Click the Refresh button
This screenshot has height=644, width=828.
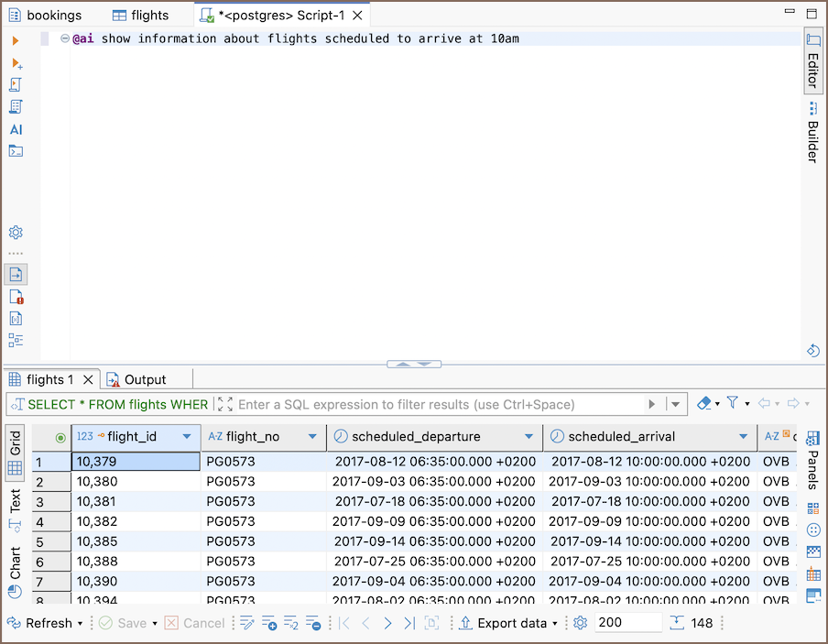(x=48, y=623)
